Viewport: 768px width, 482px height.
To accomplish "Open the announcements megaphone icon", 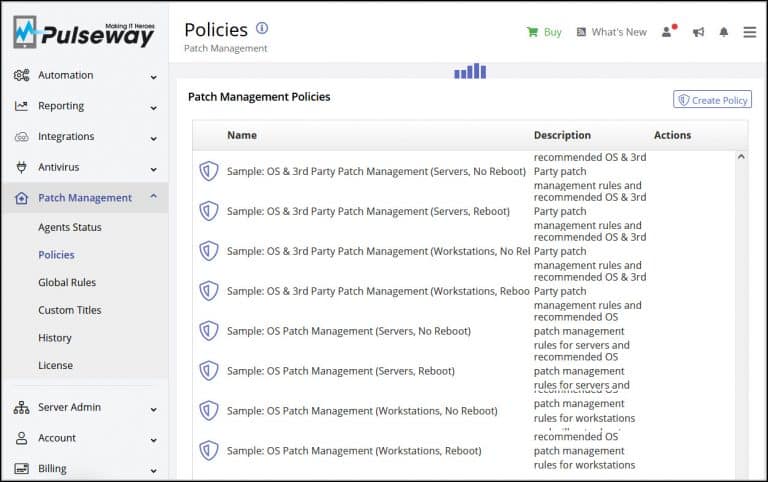I will point(698,32).
